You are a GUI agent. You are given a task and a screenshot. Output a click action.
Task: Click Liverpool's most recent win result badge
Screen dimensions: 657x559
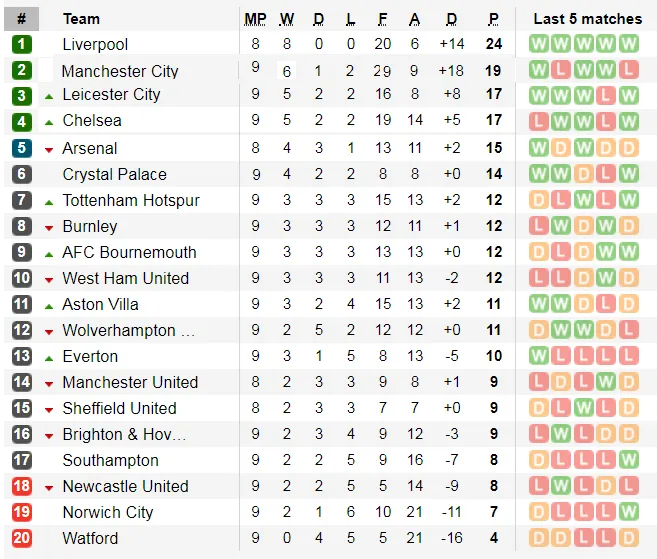(628, 44)
